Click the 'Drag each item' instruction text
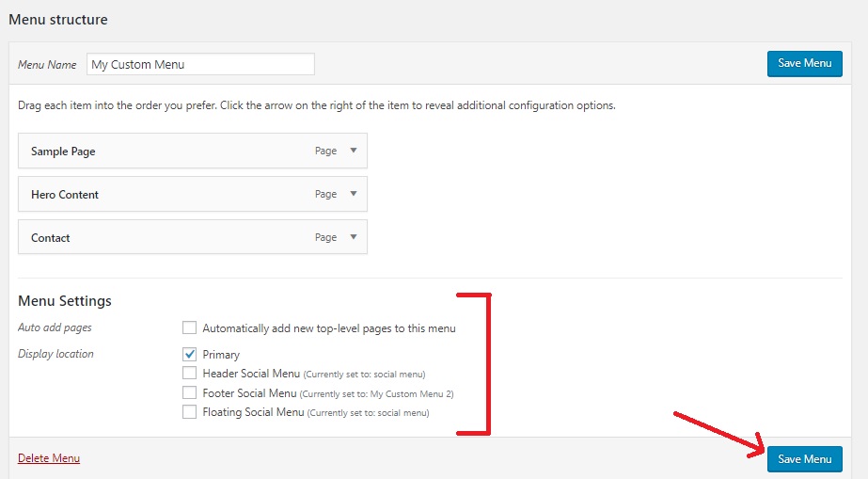The height and width of the screenshot is (479, 868). click(317, 105)
